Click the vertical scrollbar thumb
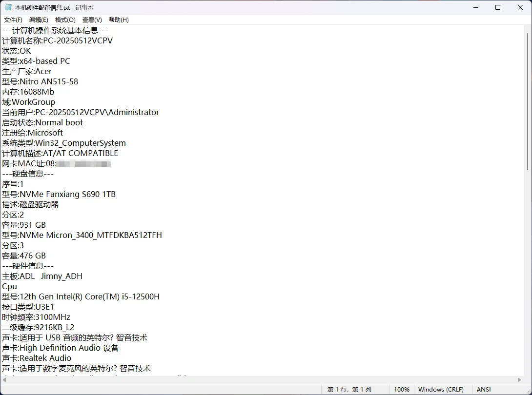 pyautogui.click(x=528, y=101)
